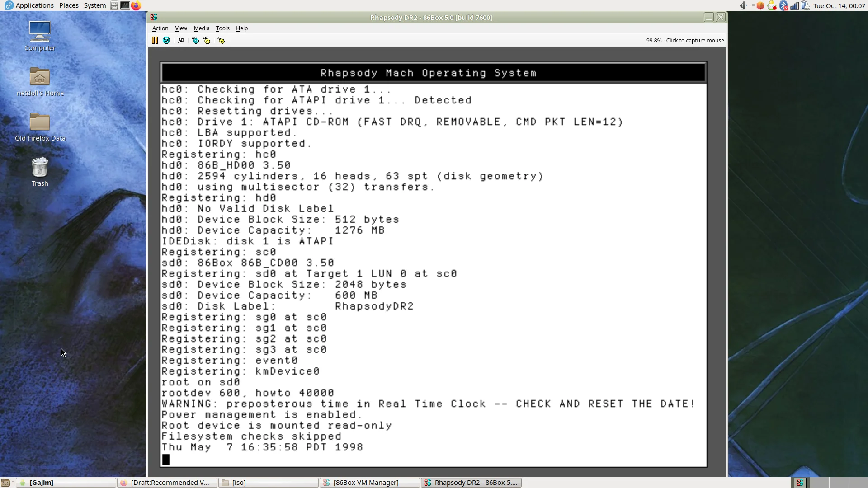
Task: Click the volume speaker tray icon
Action: (743, 5)
